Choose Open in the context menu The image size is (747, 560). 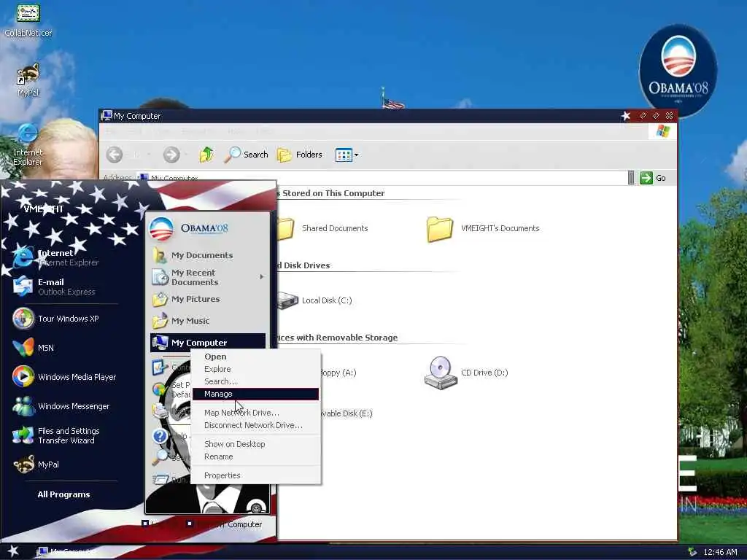(255, 357)
